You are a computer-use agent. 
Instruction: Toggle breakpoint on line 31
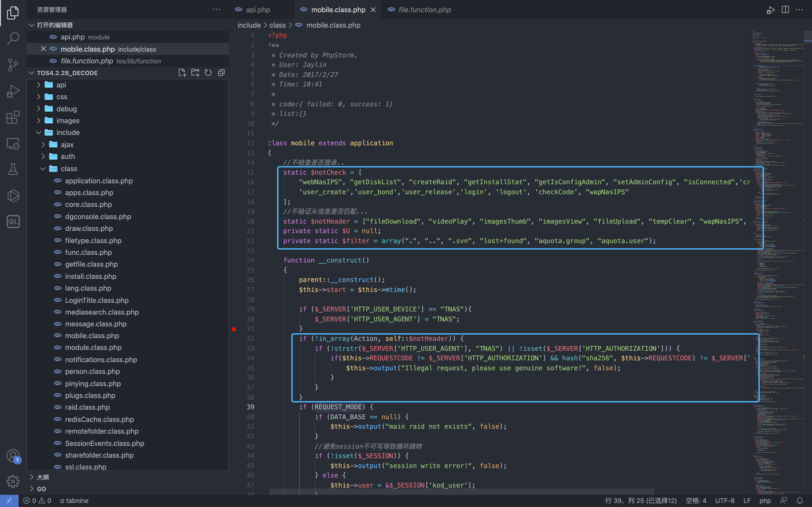click(234, 329)
